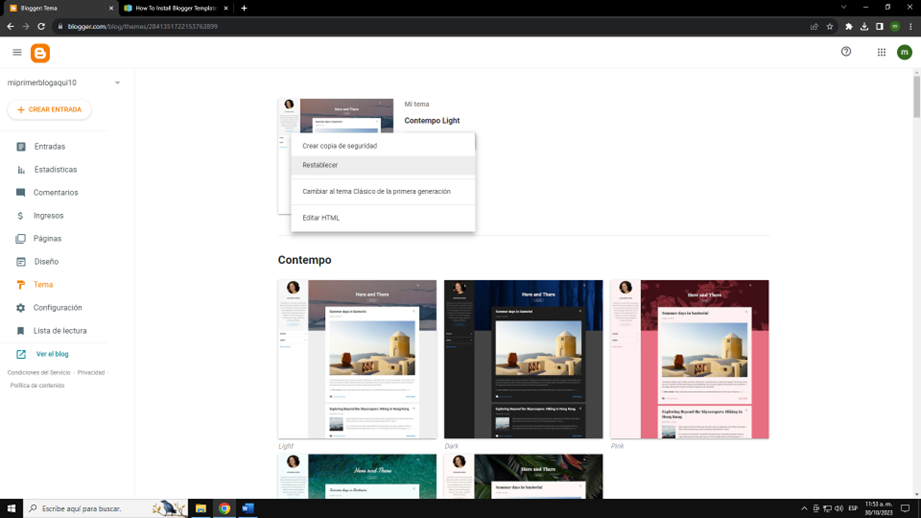Click the browser address bar
The height and width of the screenshot is (518, 921).
[x=435, y=26]
